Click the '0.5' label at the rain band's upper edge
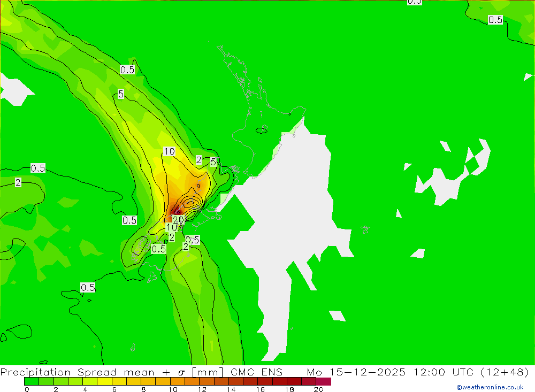The height and width of the screenshot is (392, 535). (x=127, y=70)
